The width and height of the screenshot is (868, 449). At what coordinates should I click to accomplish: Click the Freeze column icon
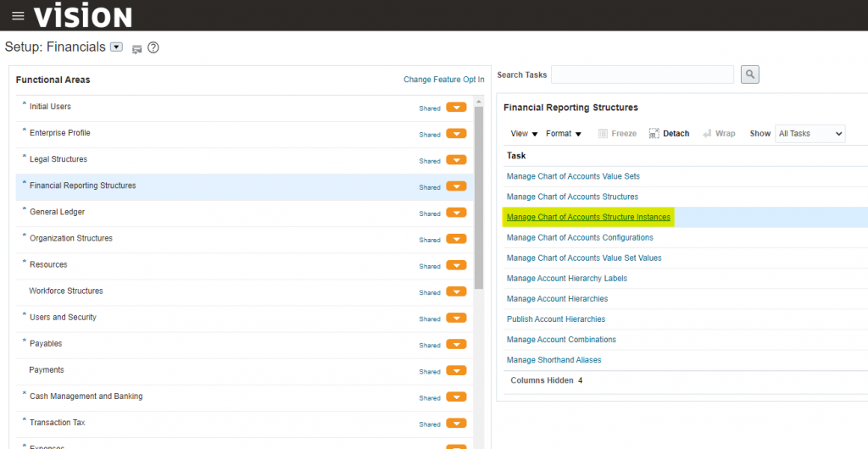point(617,134)
